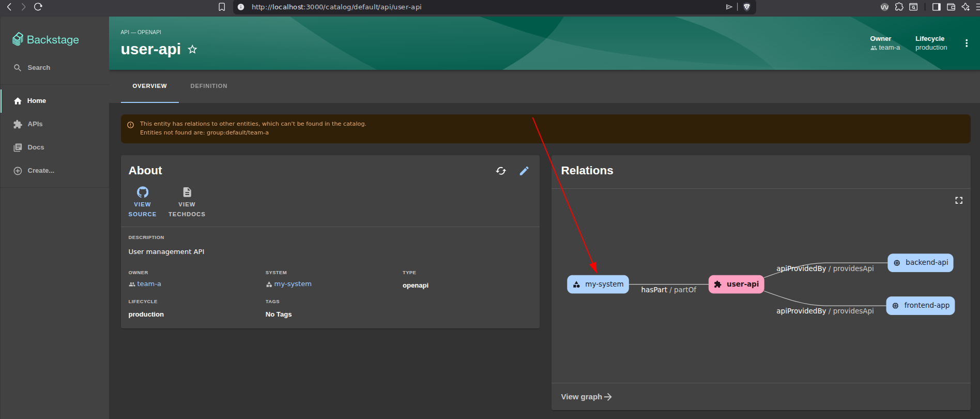
Task: Open team-a link under Owner in About
Action: (145, 284)
